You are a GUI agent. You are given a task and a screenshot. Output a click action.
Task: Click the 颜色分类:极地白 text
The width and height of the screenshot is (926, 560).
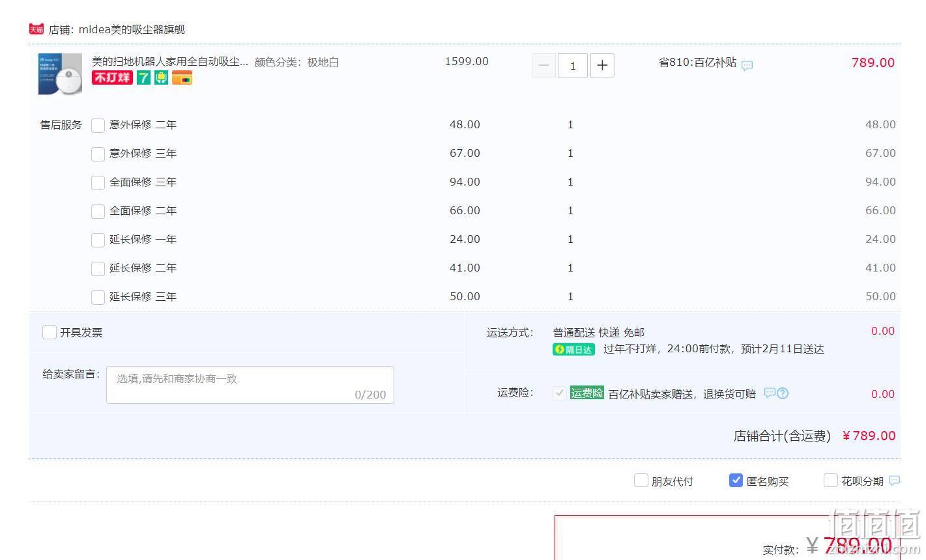297,63
